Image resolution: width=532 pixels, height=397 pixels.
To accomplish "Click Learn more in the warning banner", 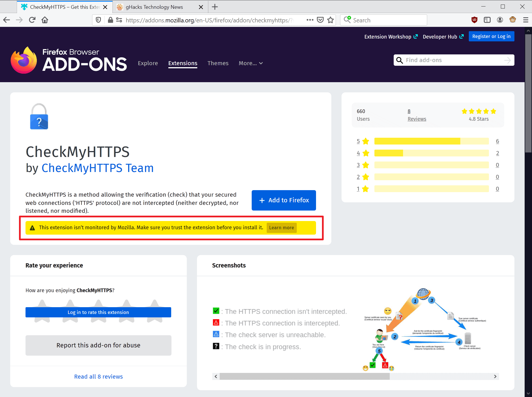I will (281, 228).
